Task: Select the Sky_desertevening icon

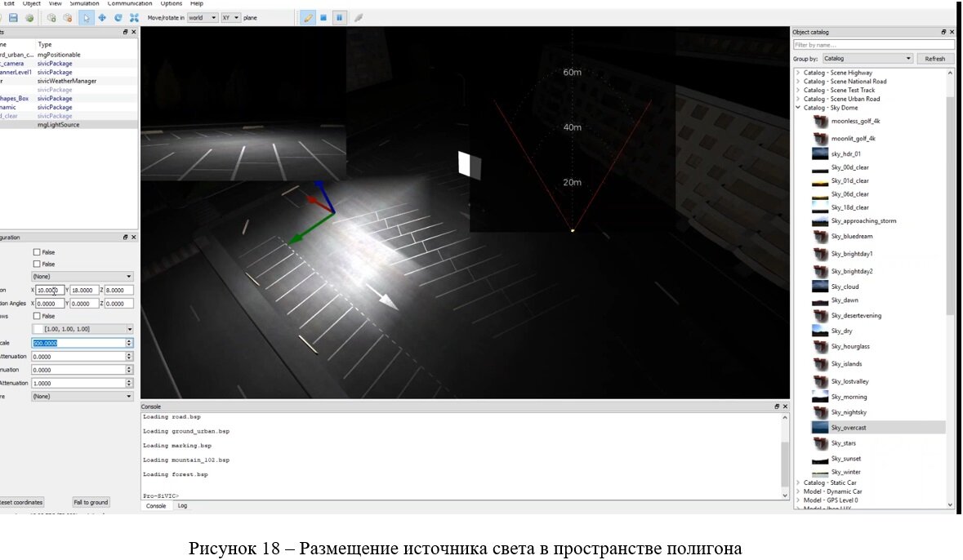Action: point(821,316)
